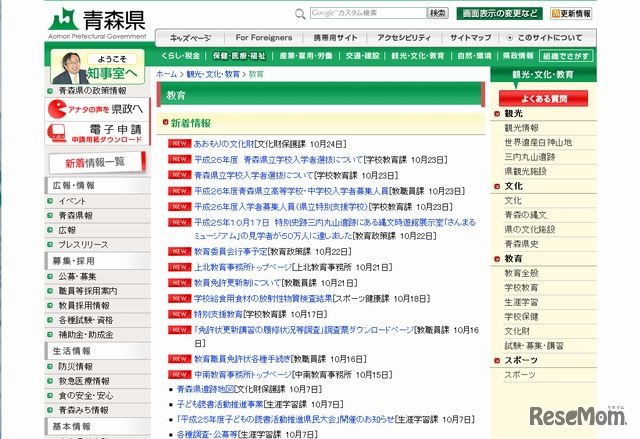Open the アクセシビリティ tab
This screenshot has width=640, height=439.
pos(404,38)
